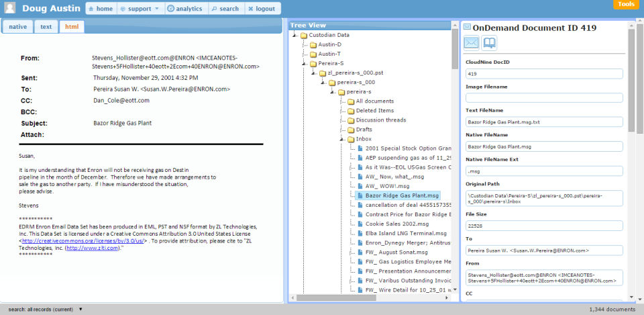Click the Text FileName input field
The height and width of the screenshot is (315, 644).
click(x=544, y=122)
